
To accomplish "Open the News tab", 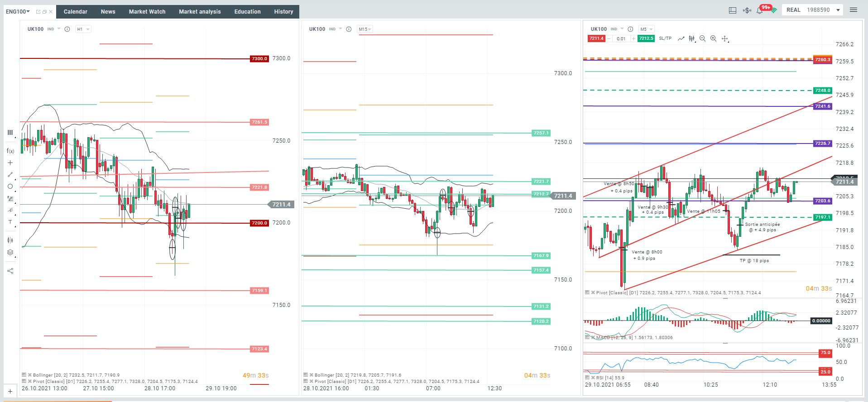I will pyautogui.click(x=108, y=12).
